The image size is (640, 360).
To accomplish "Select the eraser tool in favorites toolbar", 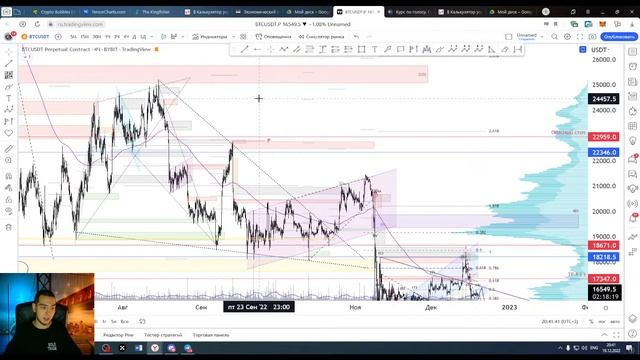I will point(505,49).
